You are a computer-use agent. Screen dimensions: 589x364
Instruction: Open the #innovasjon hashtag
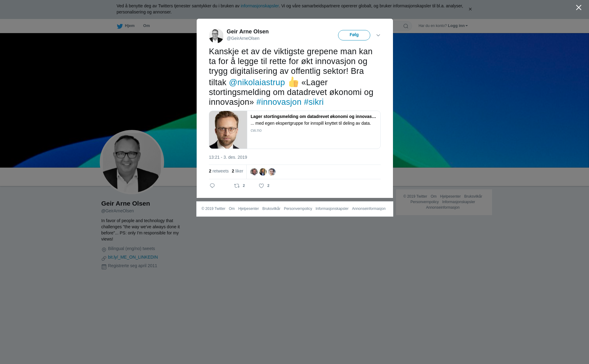(279, 102)
